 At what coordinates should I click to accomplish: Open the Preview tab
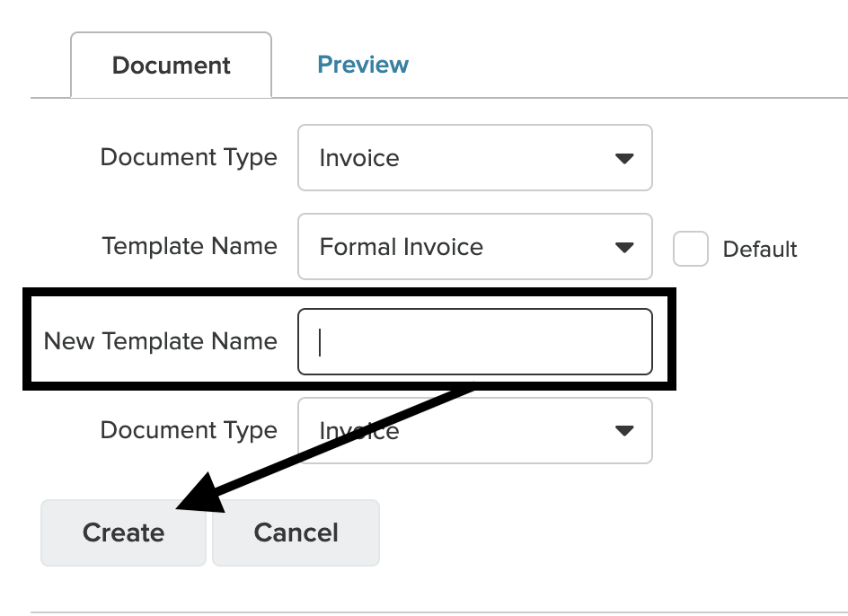click(x=363, y=65)
